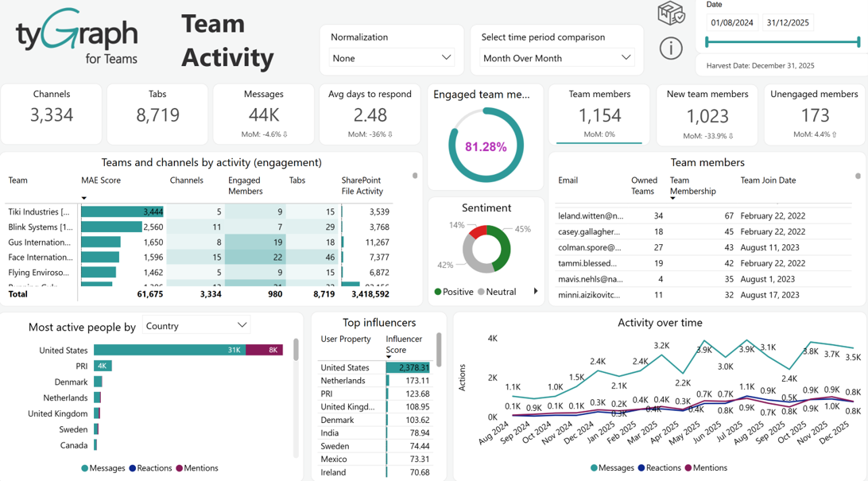This screenshot has height=481, width=868.
Task: Click MAE Score column sort arrow
Action: (84, 198)
